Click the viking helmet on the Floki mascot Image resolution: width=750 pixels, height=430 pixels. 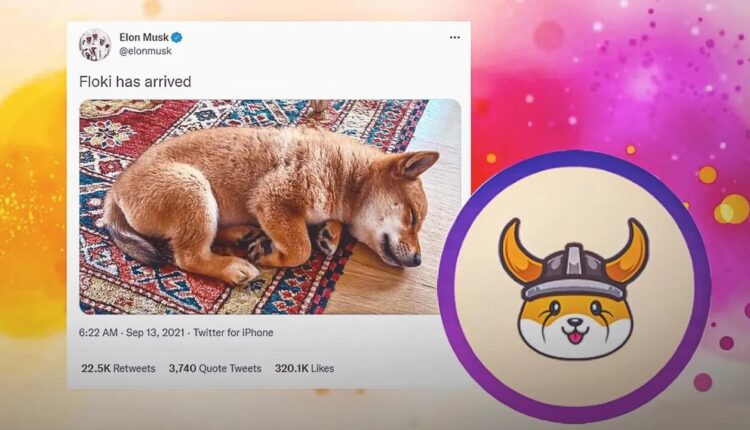coord(573,263)
